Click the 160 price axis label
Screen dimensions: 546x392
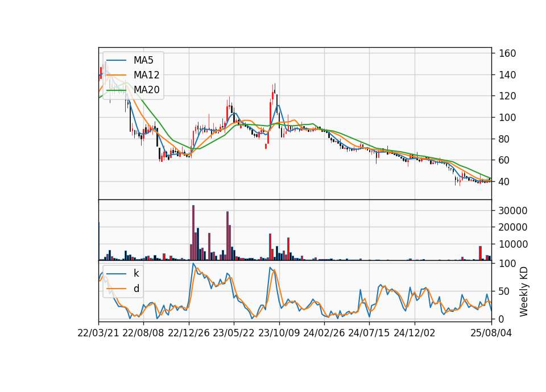click(507, 53)
